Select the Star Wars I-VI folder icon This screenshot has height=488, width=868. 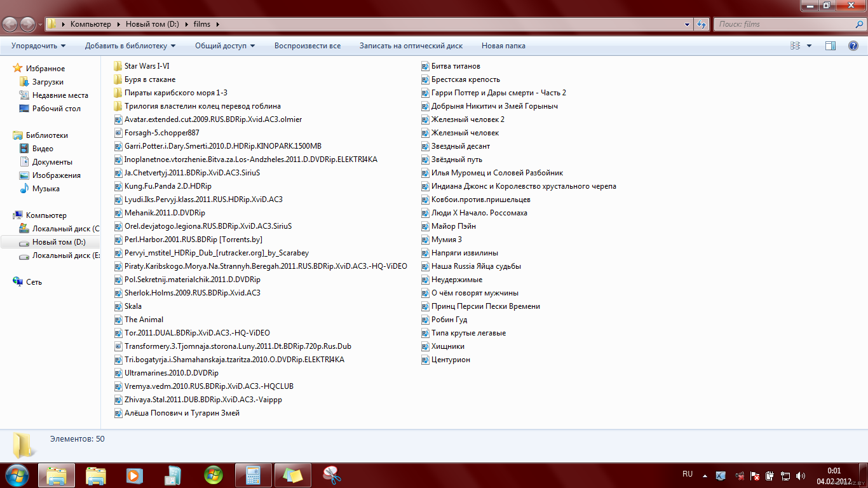[x=118, y=66]
